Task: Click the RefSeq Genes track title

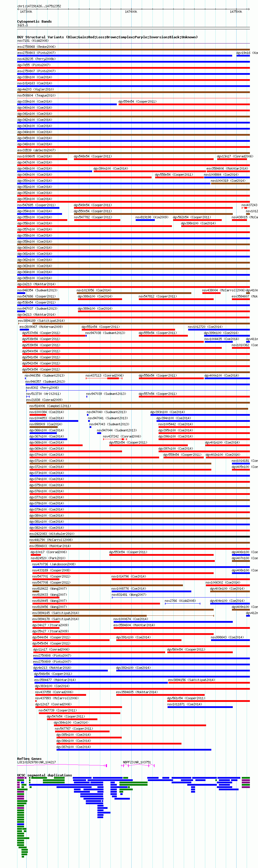Action: point(29,758)
